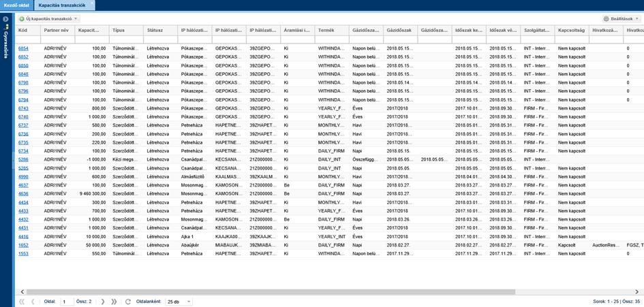Select the 580,00 capacity cell
644x307 pixels.
tap(93, 125)
